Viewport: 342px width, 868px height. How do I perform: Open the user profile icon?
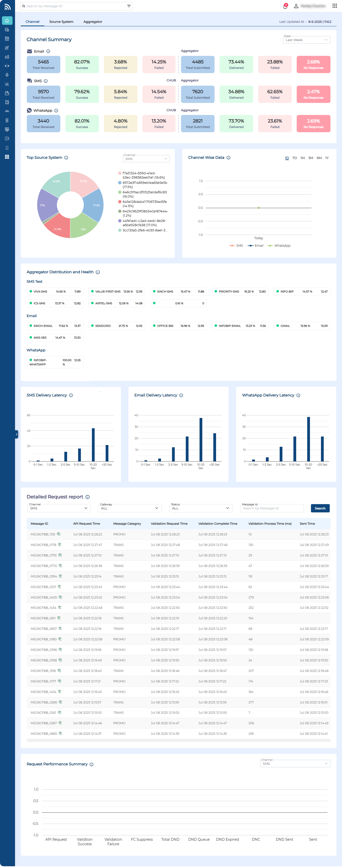(x=296, y=6)
